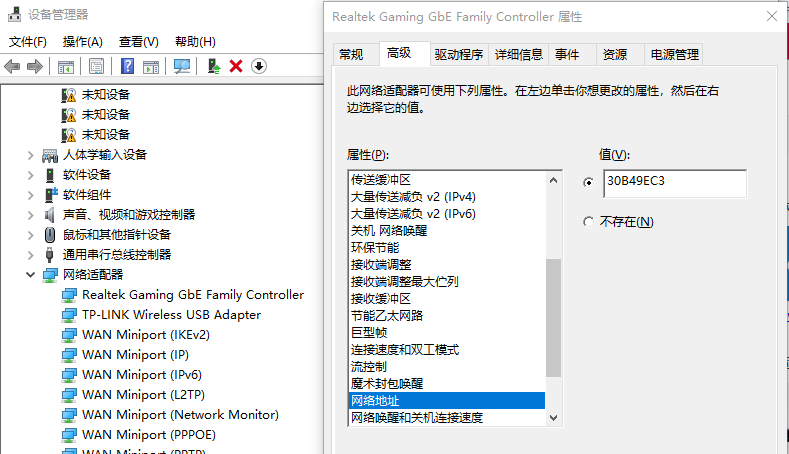Viewport: 789px width, 454px height.
Task: Select 魔术封包唤醒 property
Action: click(x=387, y=384)
